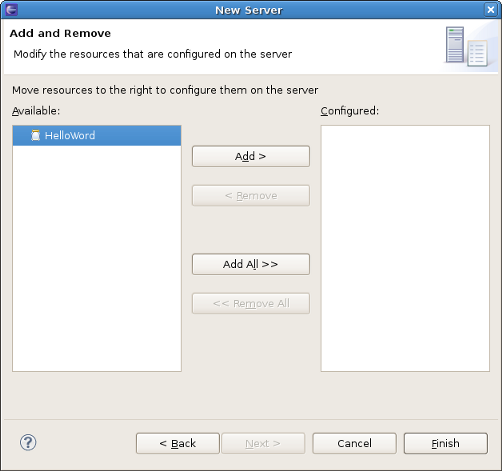
Task: Close the New Server dialog
Action: [491, 10]
